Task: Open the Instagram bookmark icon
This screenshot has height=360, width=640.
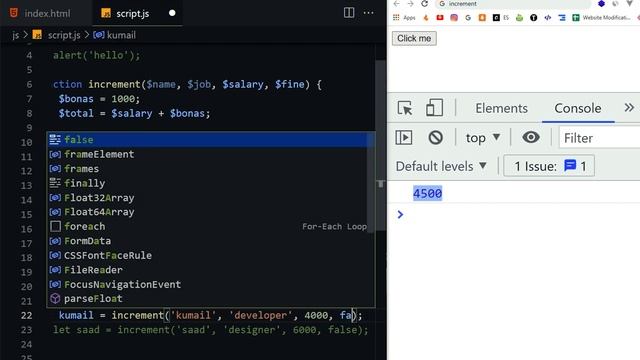Action: [454, 18]
